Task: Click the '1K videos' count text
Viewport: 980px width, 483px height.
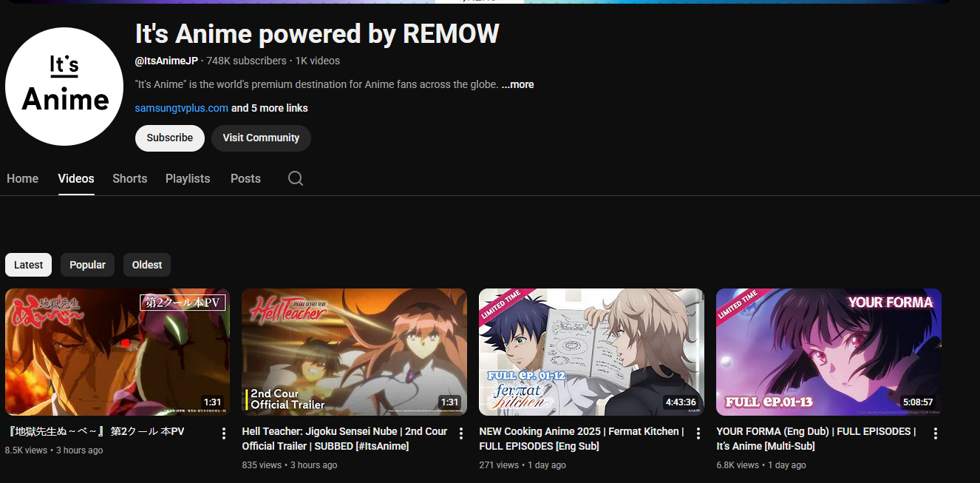Action: tap(318, 61)
